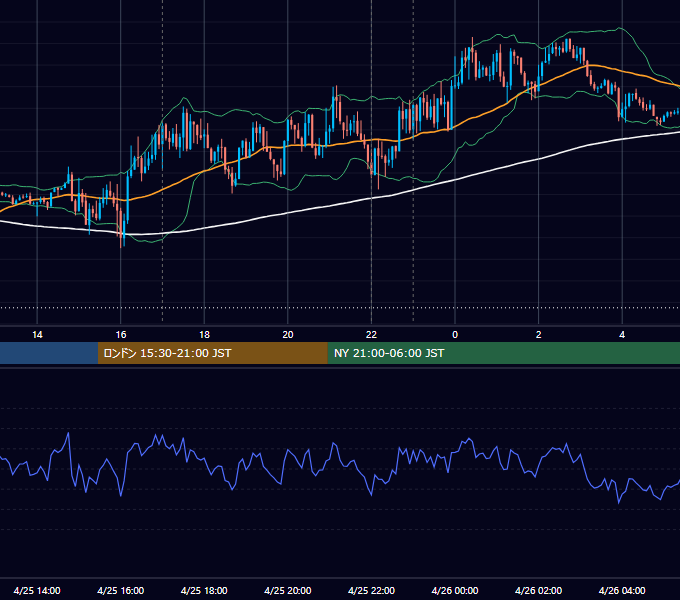Click the 4/26 04:00 date label
680x600 pixels.
click(x=622, y=590)
